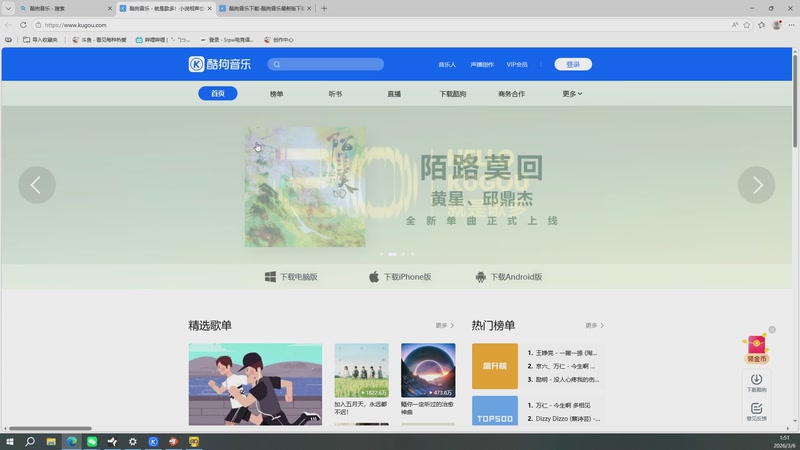Image resolution: width=800 pixels, height=450 pixels.
Task: Click the read aloud icon in address bar
Action: tap(735, 24)
